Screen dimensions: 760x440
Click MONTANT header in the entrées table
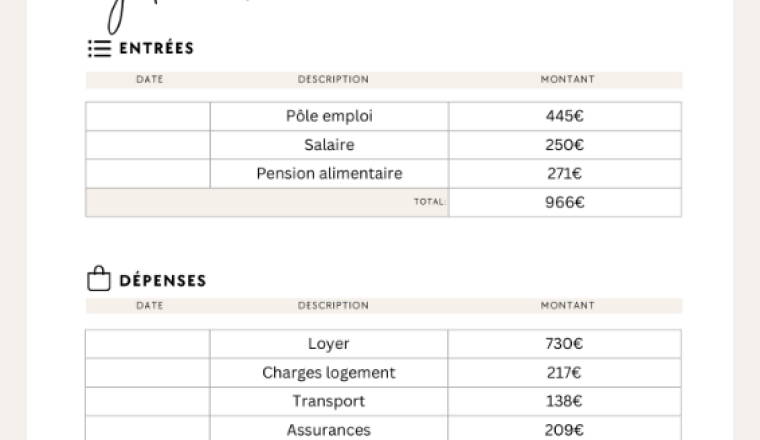point(568,79)
